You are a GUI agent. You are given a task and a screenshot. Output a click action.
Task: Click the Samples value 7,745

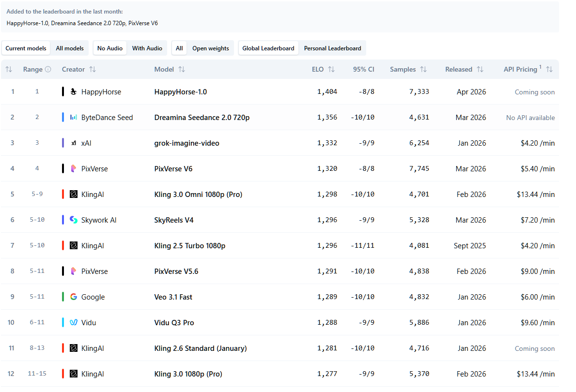coord(419,169)
